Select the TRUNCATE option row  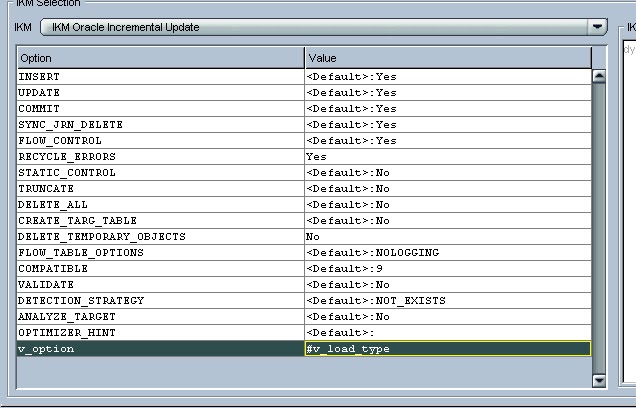[161, 189]
